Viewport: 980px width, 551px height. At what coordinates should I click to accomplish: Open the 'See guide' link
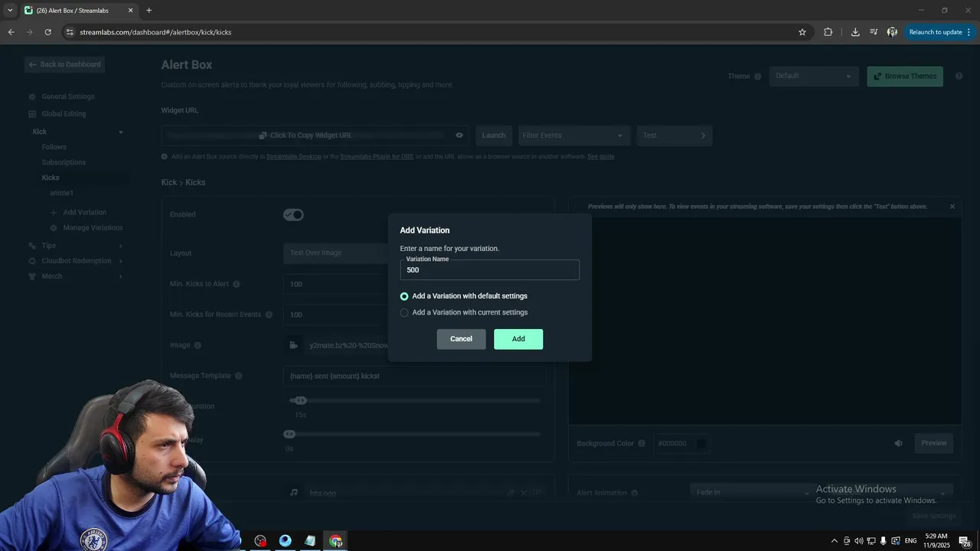(x=601, y=157)
